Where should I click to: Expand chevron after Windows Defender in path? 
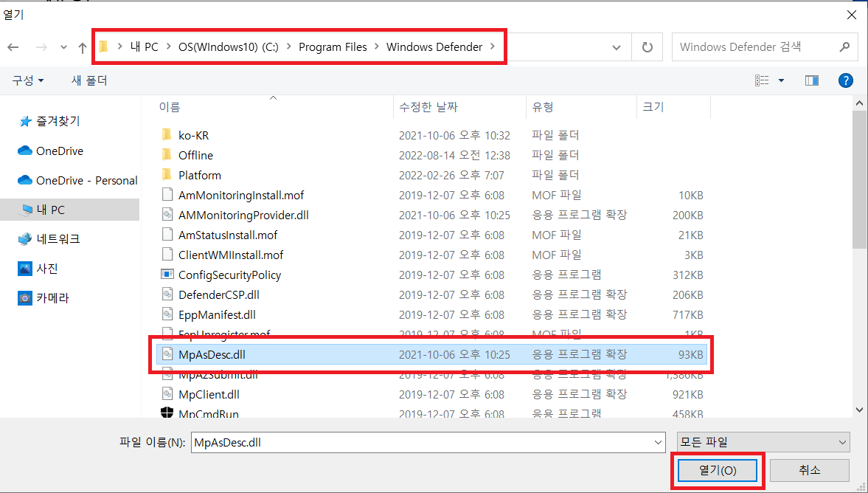492,47
